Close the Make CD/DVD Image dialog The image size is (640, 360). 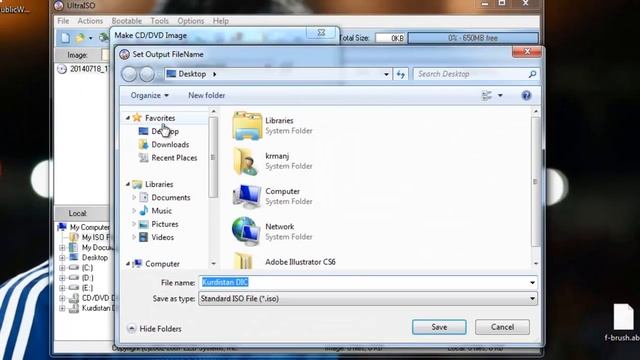click(x=321, y=33)
